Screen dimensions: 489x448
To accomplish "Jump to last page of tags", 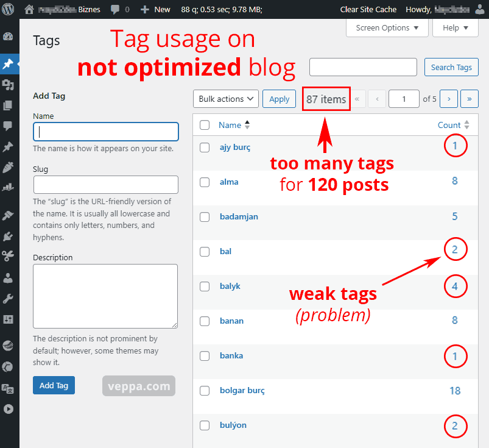I will (x=470, y=99).
